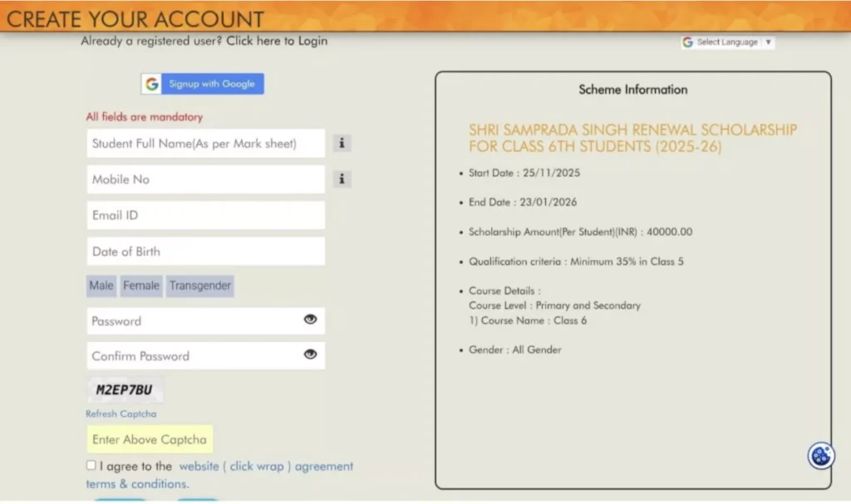
Task: Click the Google G logo on signup button
Action: point(152,84)
